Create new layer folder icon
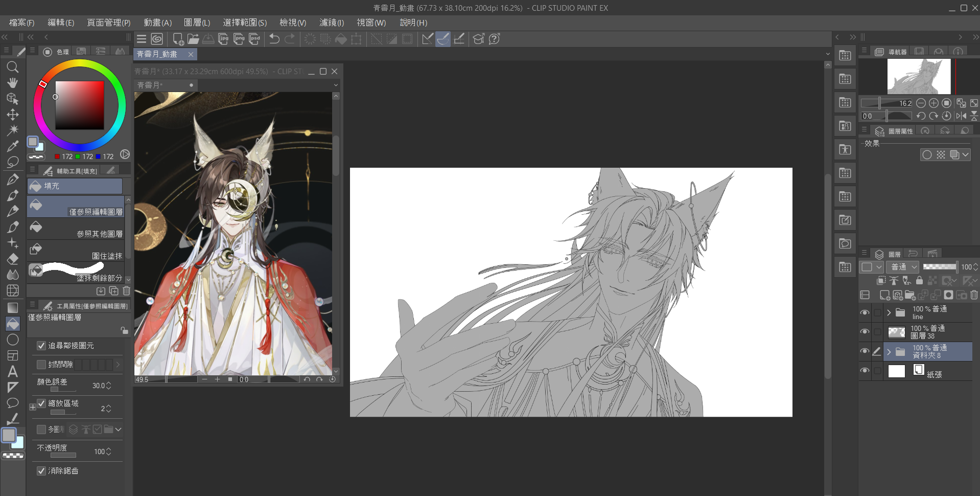Image resolution: width=980 pixels, height=496 pixels. [x=910, y=295]
